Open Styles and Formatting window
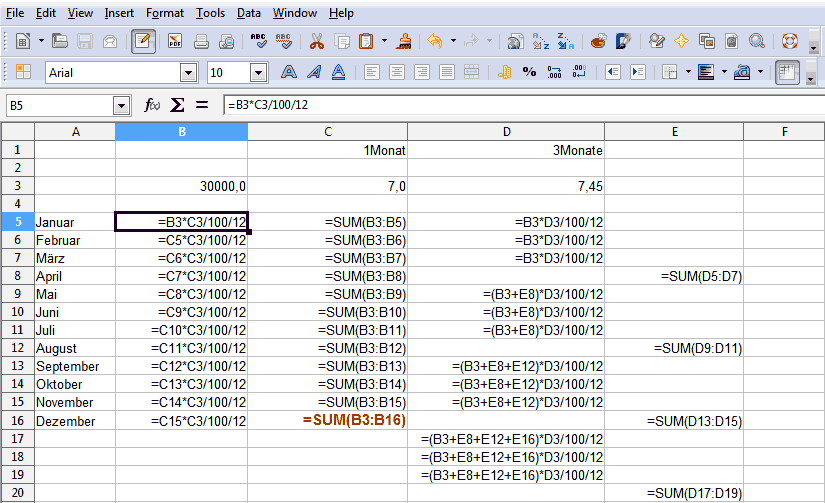Image resolution: width=825 pixels, height=503 pixels. coord(23,72)
